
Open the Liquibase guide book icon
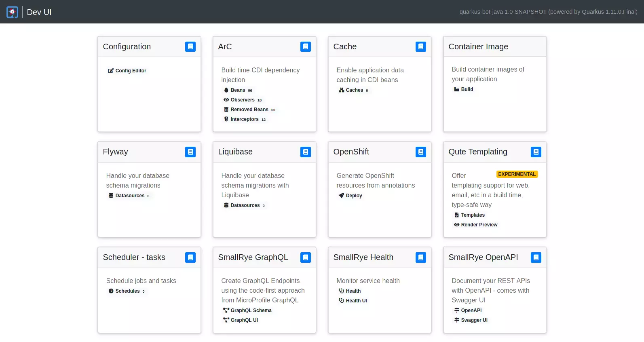click(305, 152)
